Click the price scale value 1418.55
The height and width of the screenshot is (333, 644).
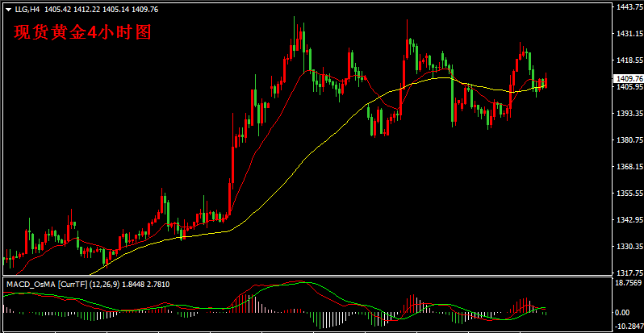coord(629,60)
